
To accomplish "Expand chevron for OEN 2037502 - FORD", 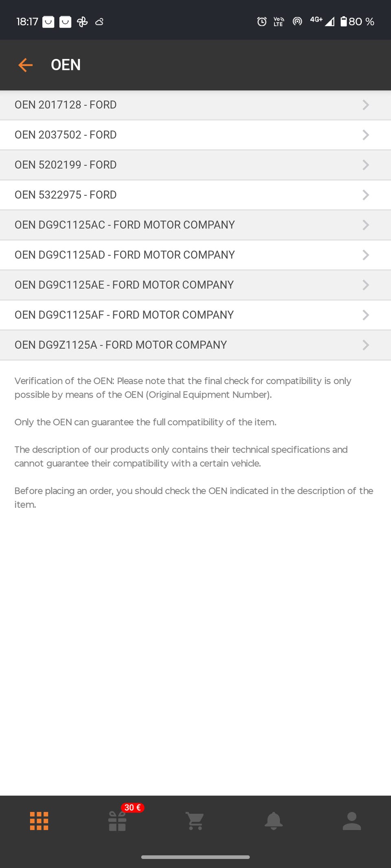I will 366,135.
